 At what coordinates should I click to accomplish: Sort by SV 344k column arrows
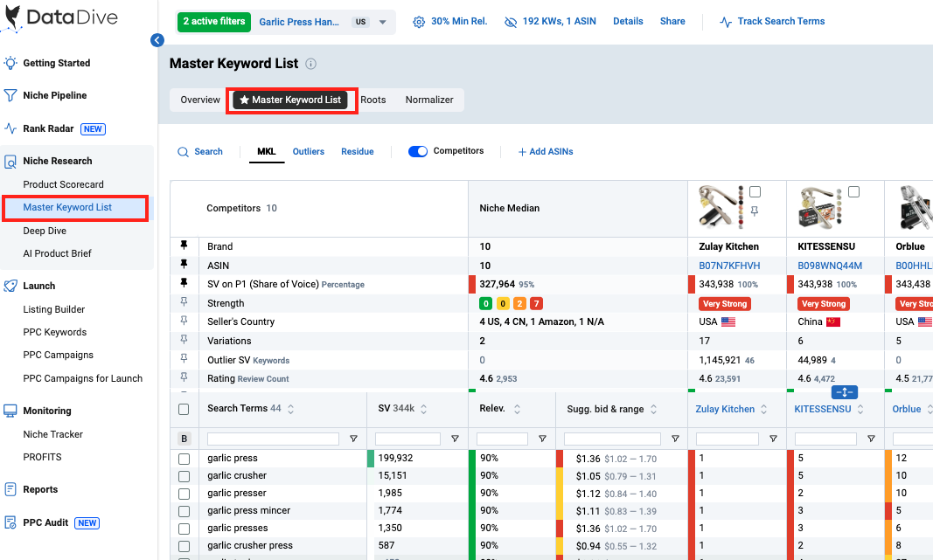[424, 409]
